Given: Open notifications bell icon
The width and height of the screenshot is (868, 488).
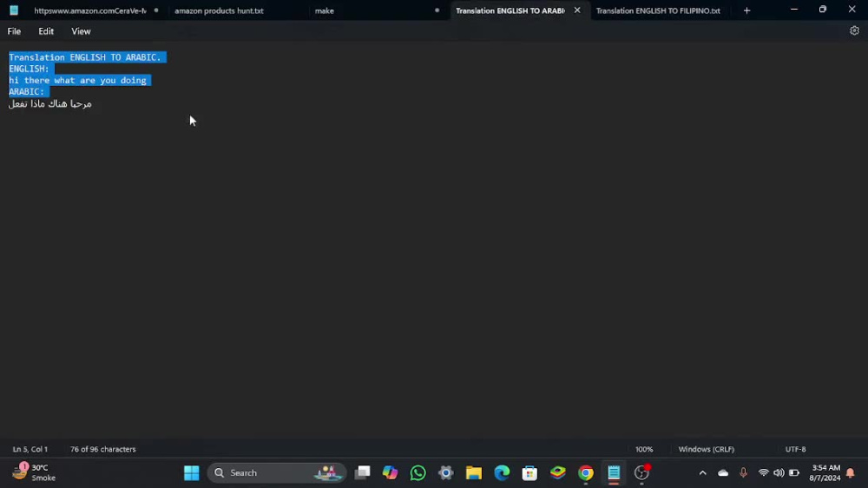Looking at the screenshot, I should (851, 472).
